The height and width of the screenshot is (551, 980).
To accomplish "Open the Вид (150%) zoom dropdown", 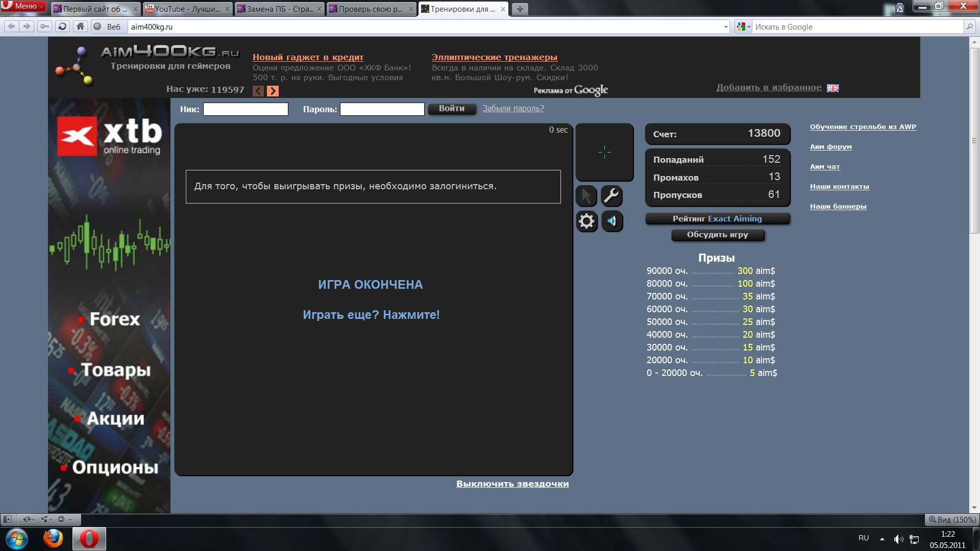I will [952, 519].
